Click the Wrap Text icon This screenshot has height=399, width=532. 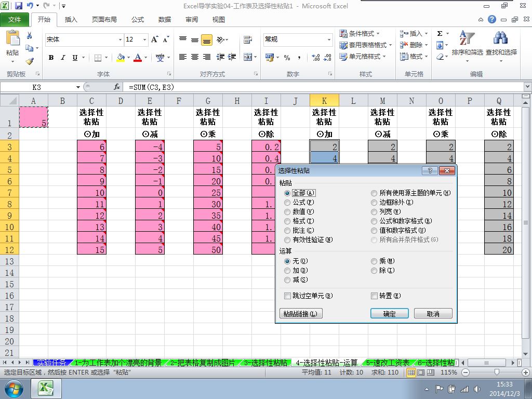(248, 39)
